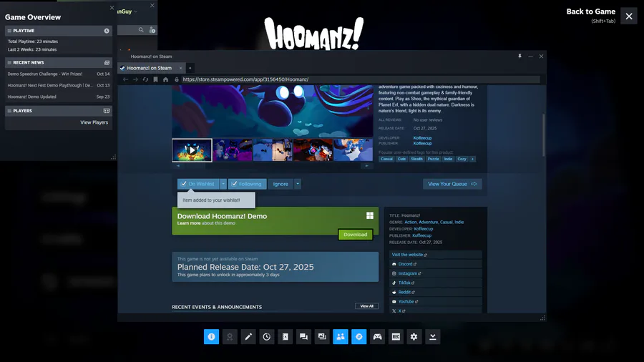Click the store page URL address field
Viewport: 644px width, 362px height.
tap(360, 79)
